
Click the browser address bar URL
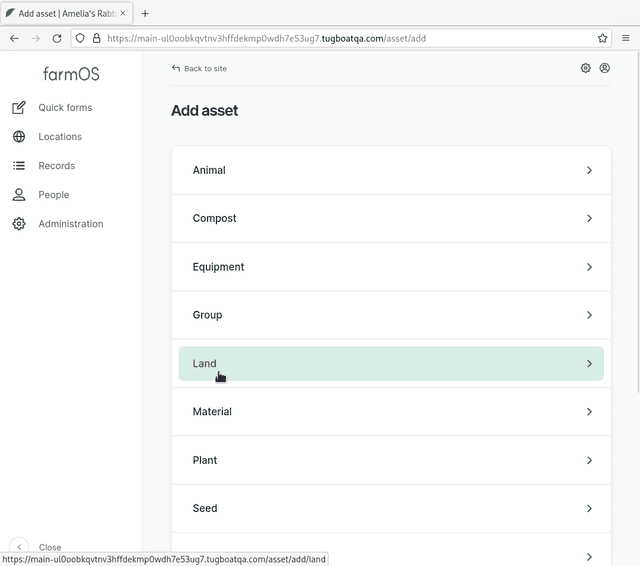coord(340,38)
